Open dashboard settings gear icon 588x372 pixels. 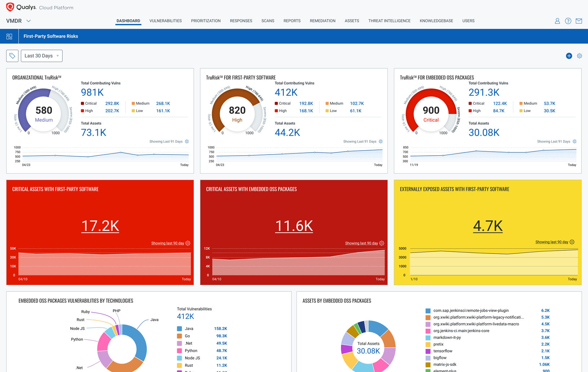pyautogui.click(x=579, y=56)
